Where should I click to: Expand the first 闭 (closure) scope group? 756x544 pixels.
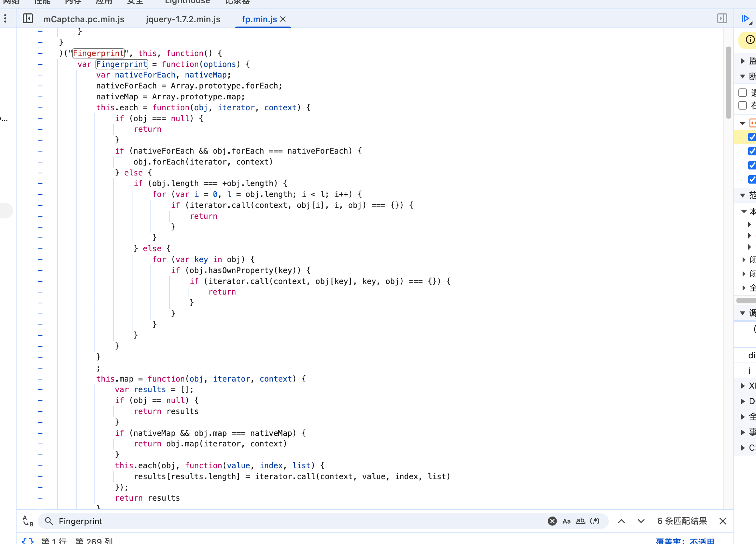coord(744,260)
